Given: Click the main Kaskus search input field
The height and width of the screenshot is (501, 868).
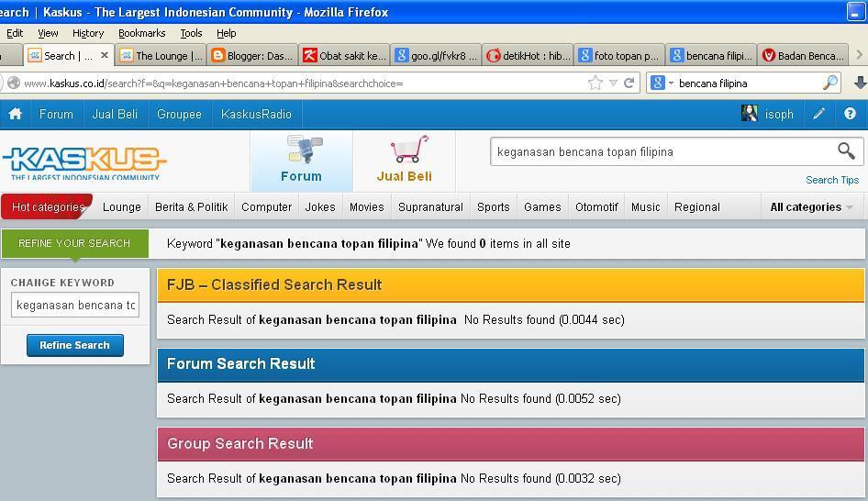Looking at the screenshot, I should tap(662, 151).
